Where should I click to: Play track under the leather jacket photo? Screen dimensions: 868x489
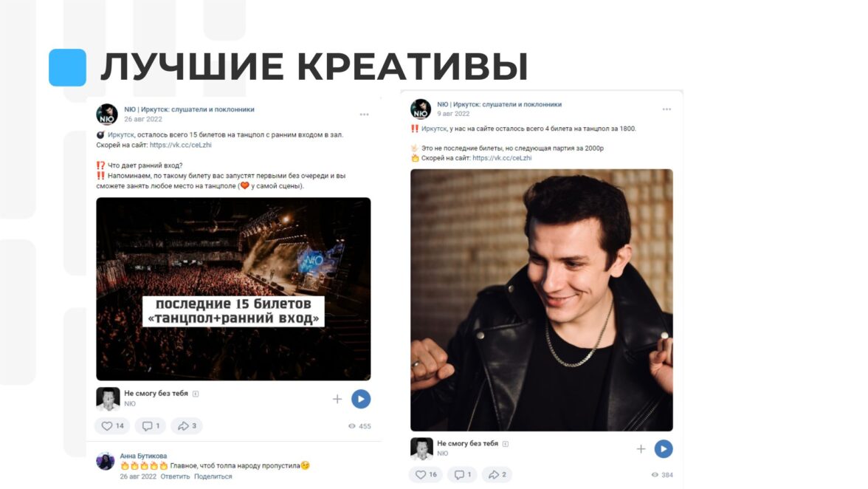(664, 448)
